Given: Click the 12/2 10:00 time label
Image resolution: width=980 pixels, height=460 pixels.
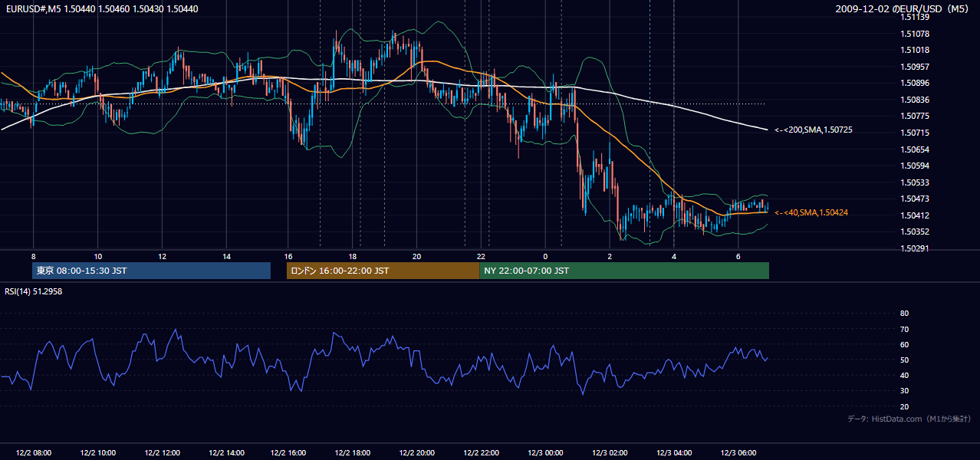Looking at the screenshot, I should [x=97, y=453].
